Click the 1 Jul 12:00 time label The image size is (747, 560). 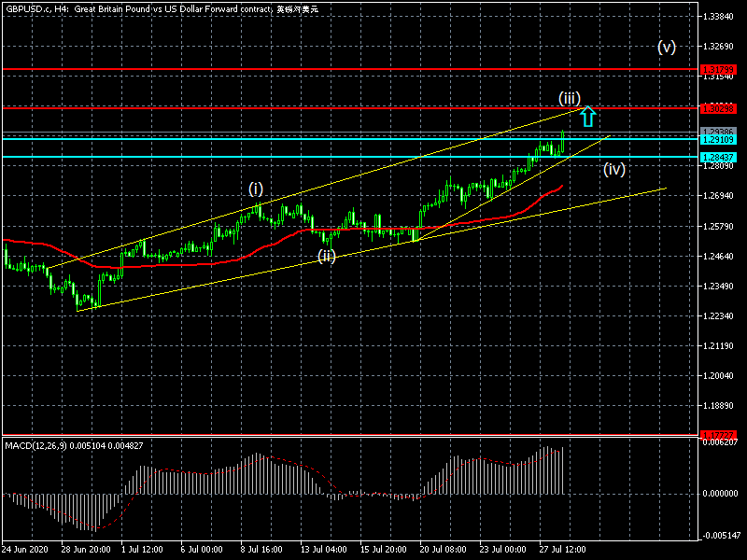point(142,549)
